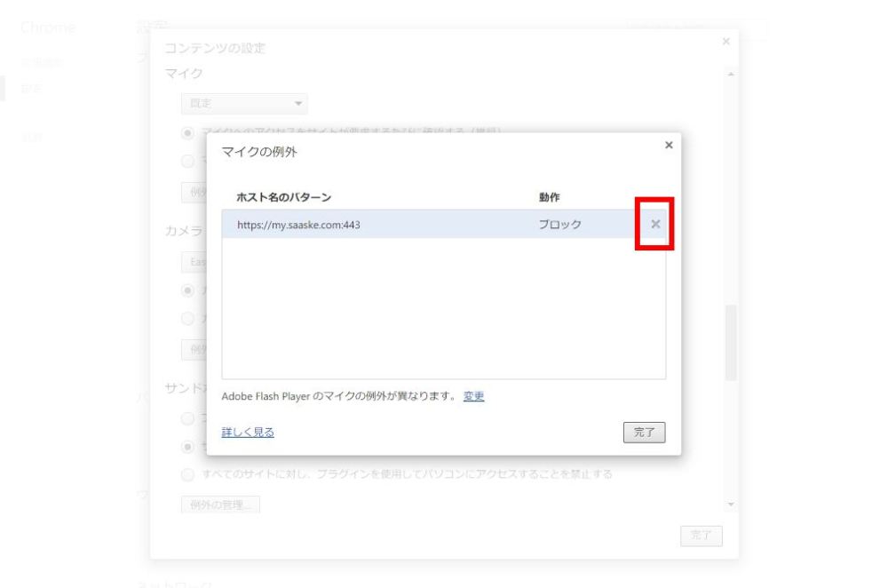This screenshot has width=888, height=588.
Task: Click the 完了 button in microphone exceptions
Action: pos(644,433)
